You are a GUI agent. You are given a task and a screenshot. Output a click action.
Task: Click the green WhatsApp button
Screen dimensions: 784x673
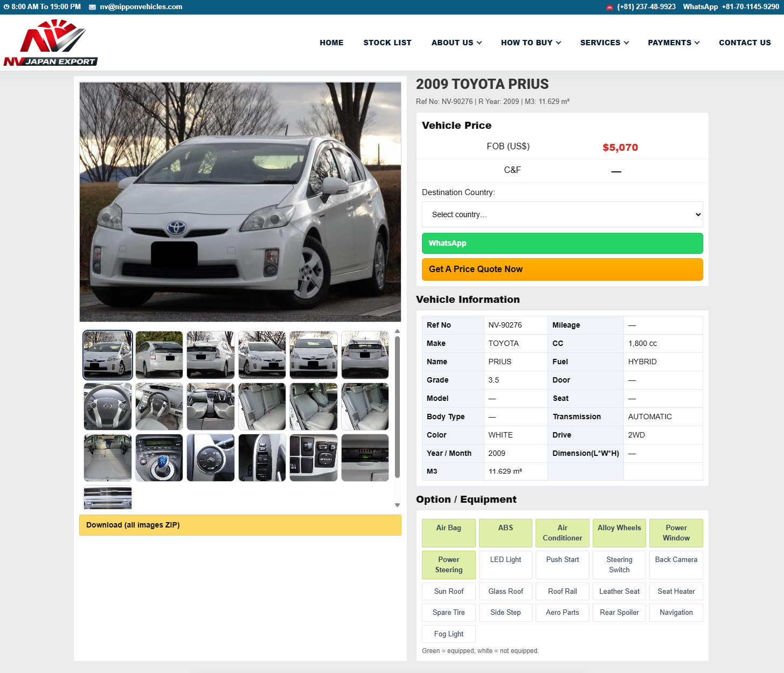coord(563,243)
